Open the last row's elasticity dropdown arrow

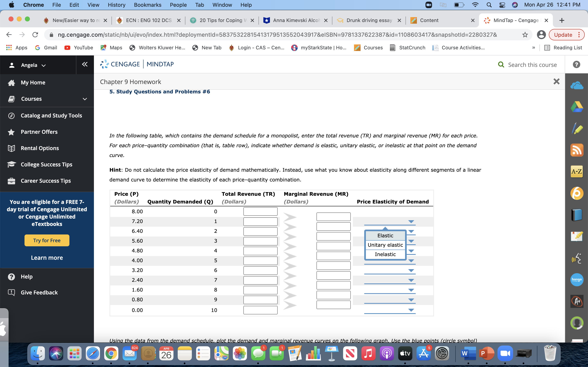click(411, 310)
